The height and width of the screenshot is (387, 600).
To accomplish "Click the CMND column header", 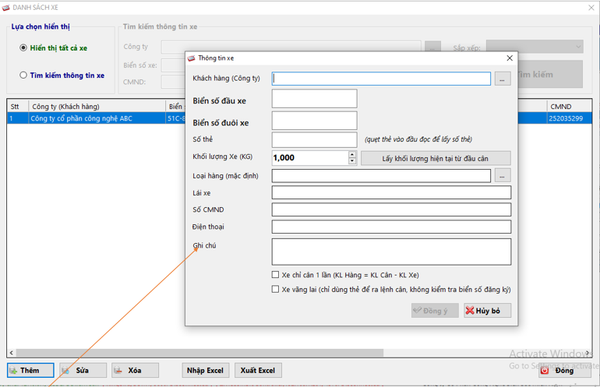I will (x=569, y=106).
